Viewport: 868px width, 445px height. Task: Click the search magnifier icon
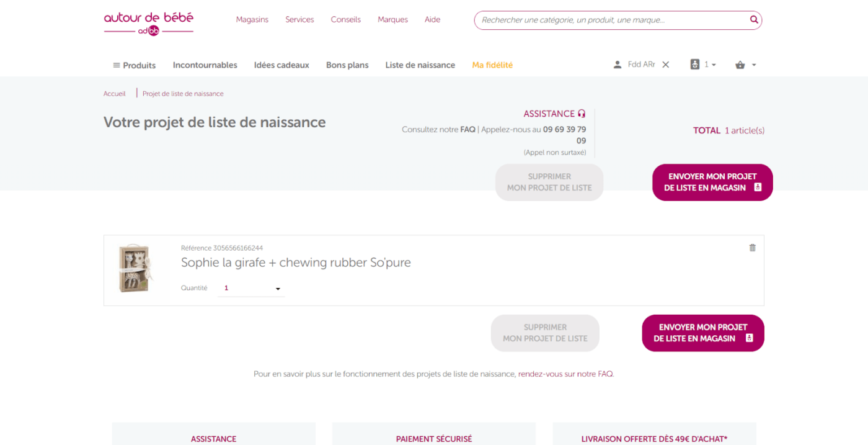(x=754, y=20)
